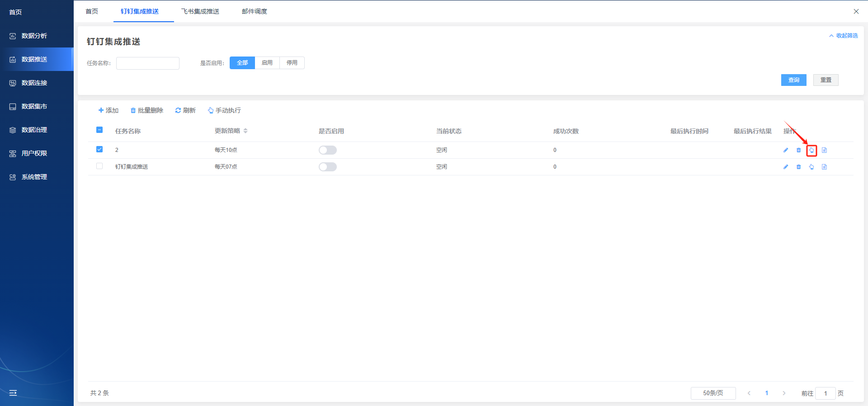Screen dimensions: 868x406
Task: Go to the previous page arrow
Action: click(x=749, y=393)
